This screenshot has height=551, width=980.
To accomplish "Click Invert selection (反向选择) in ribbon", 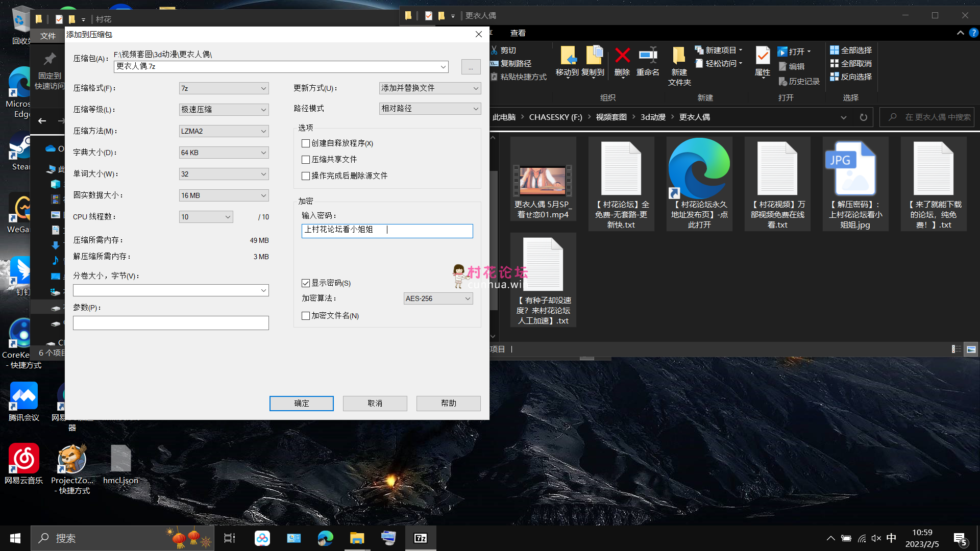I will pyautogui.click(x=851, y=77).
